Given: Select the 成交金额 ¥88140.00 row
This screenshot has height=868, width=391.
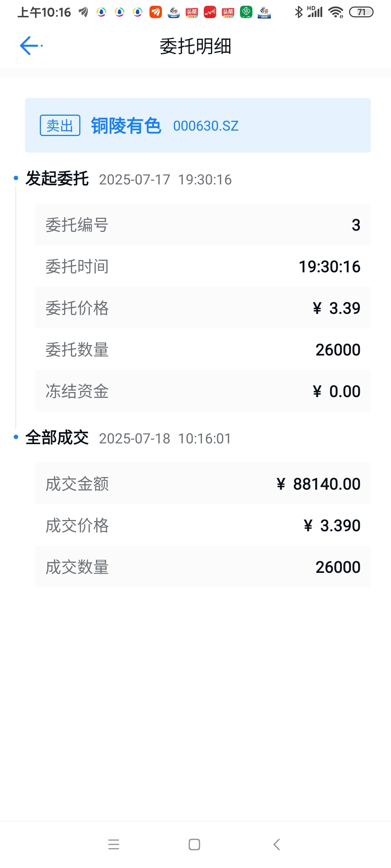Looking at the screenshot, I should pyautogui.click(x=203, y=484).
